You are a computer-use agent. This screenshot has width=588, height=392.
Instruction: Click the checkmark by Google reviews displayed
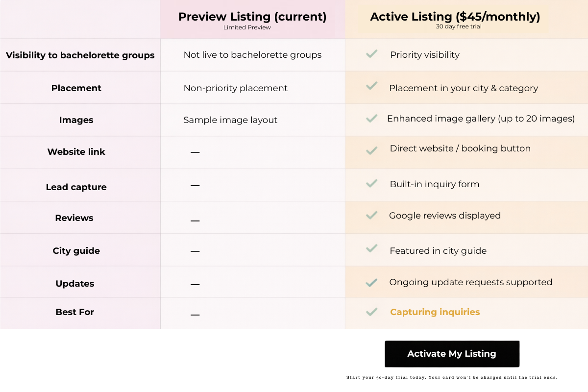(x=371, y=215)
